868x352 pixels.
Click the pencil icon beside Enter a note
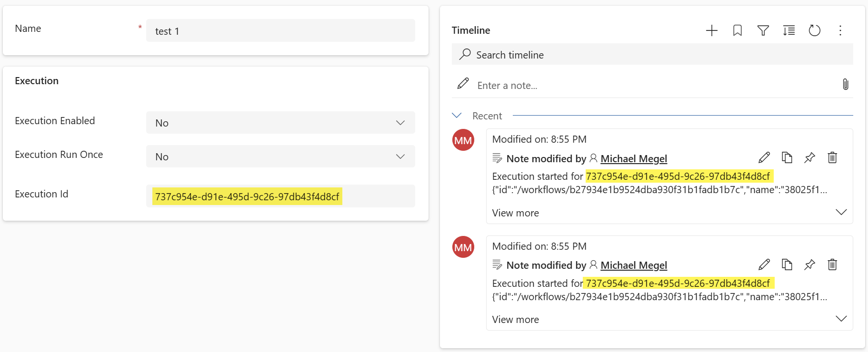click(463, 84)
